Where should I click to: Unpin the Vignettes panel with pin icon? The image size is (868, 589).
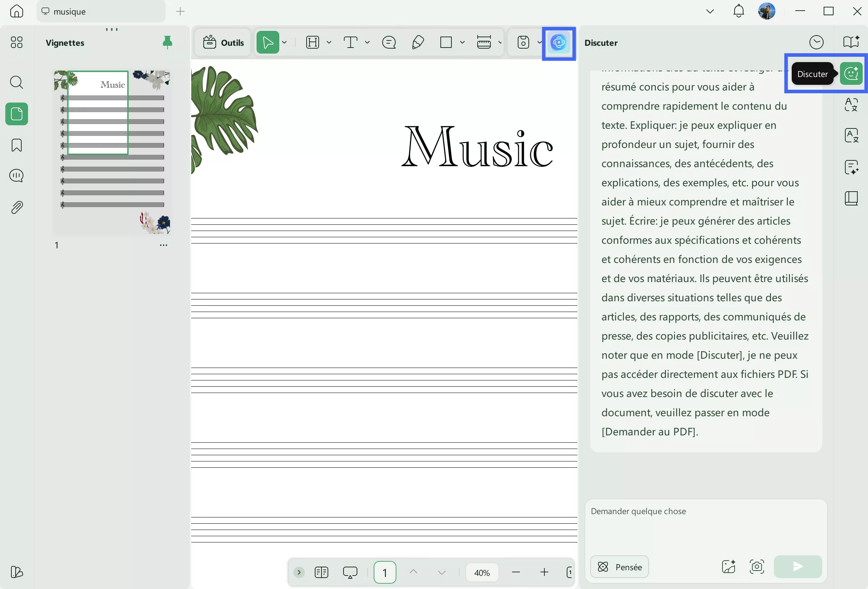click(167, 42)
